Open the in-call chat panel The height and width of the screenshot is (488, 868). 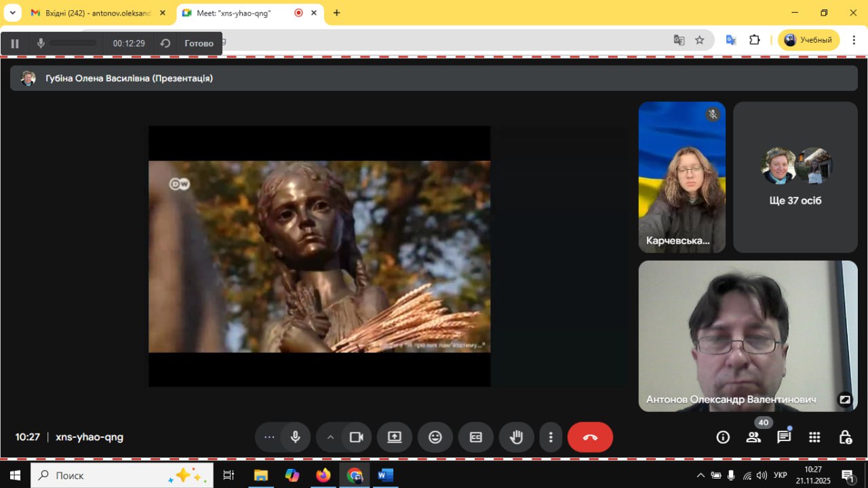[784, 437]
